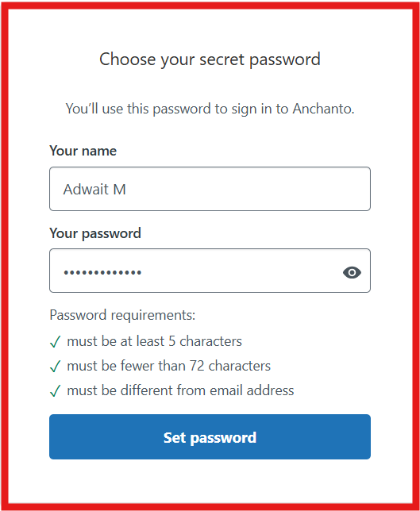Click checkmark beside fewer than 72 characters
Viewport: 420px width, 511px height.
click(x=55, y=367)
